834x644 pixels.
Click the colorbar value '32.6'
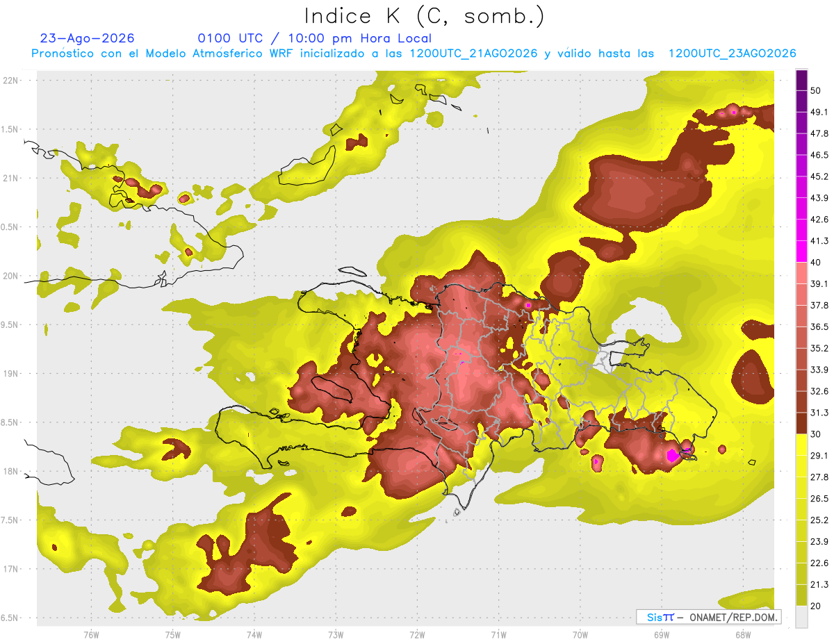[x=819, y=391]
